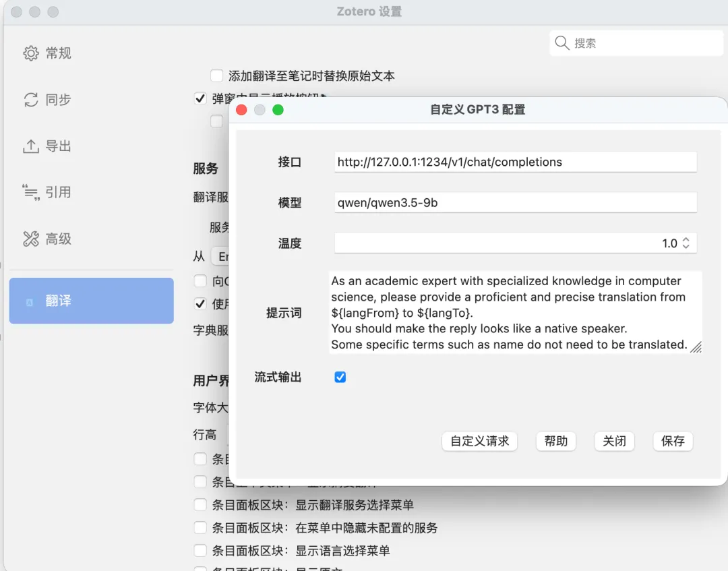Screen dimensions: 728x571
Task: Click the 流式输出 label text
Action: tap(278, 377)
